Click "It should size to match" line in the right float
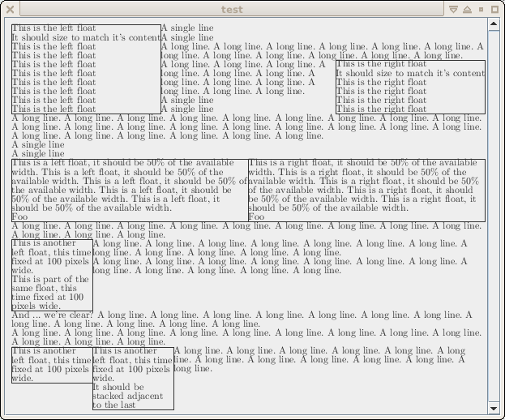The height and width of the screenshot is (420, 505). (411, 74)
